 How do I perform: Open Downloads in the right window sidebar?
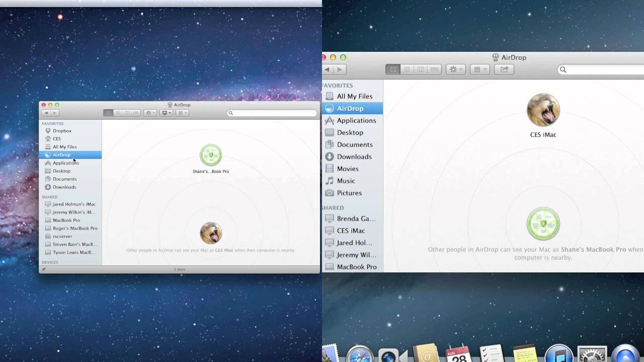coord(352,156)
